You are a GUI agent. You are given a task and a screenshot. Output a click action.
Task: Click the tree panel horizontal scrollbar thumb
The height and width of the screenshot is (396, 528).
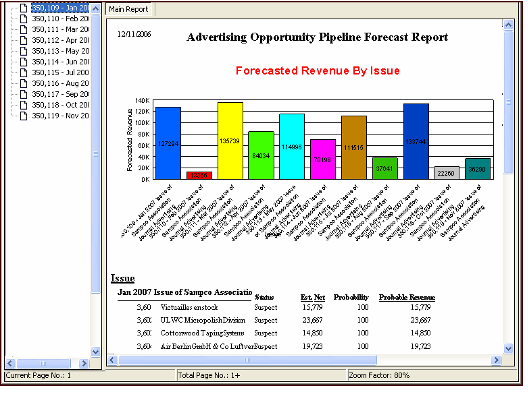pyautogui.click(x=43, y=363)
